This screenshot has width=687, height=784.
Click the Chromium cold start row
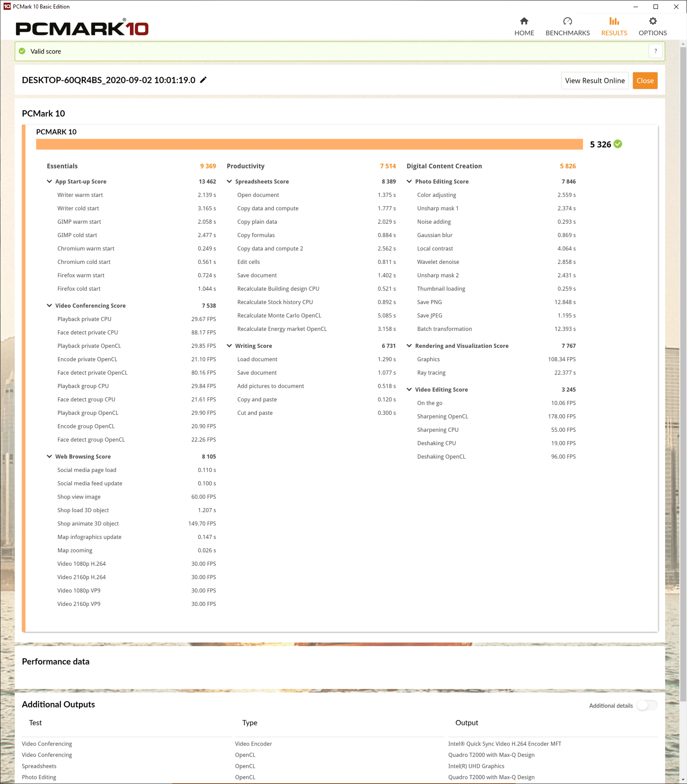click(137, 262)
